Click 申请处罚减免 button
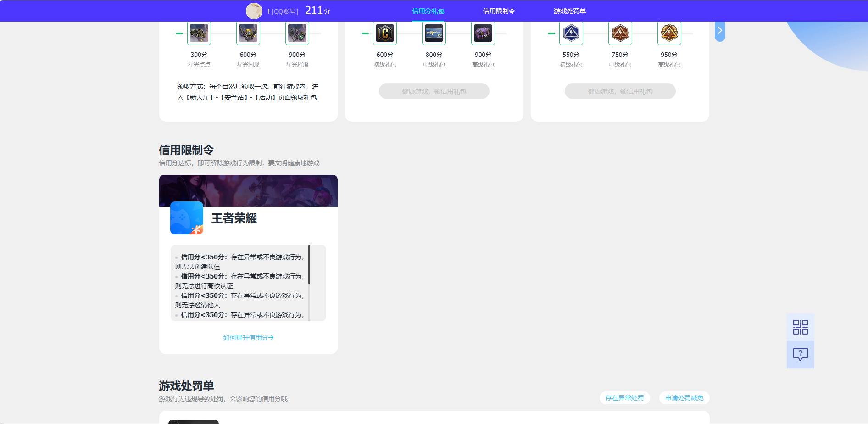The image size is (868, 424). 684,398
